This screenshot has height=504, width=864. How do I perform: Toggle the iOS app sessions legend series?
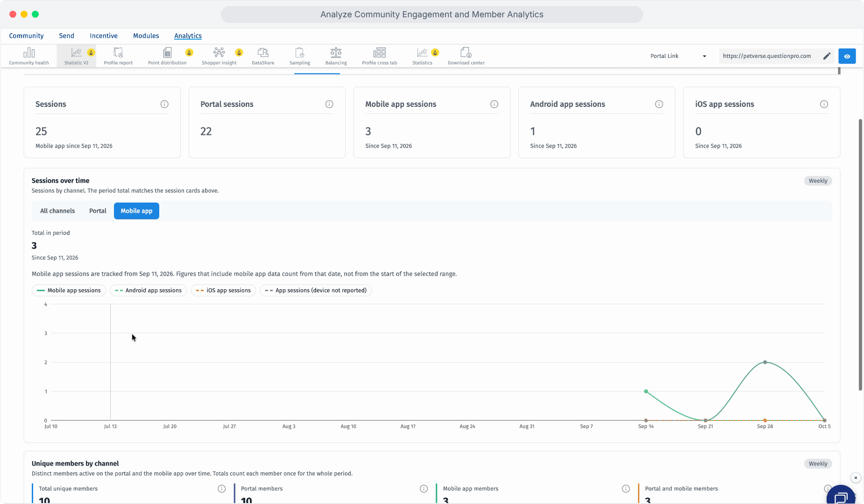(223, 290)
